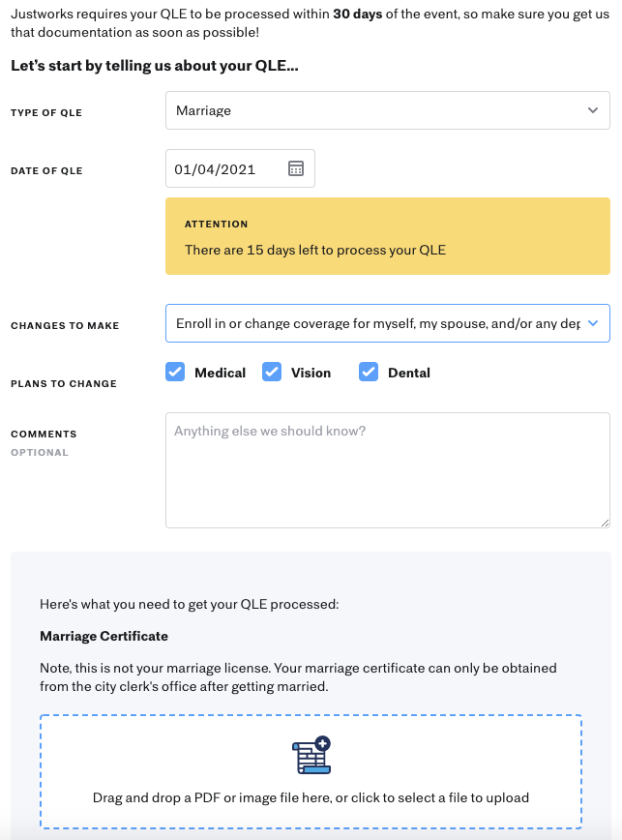Enable the Medical plan checkbox
Viewport: 622px width, 840px height.
pyautogui.click(x=175, y=372)
